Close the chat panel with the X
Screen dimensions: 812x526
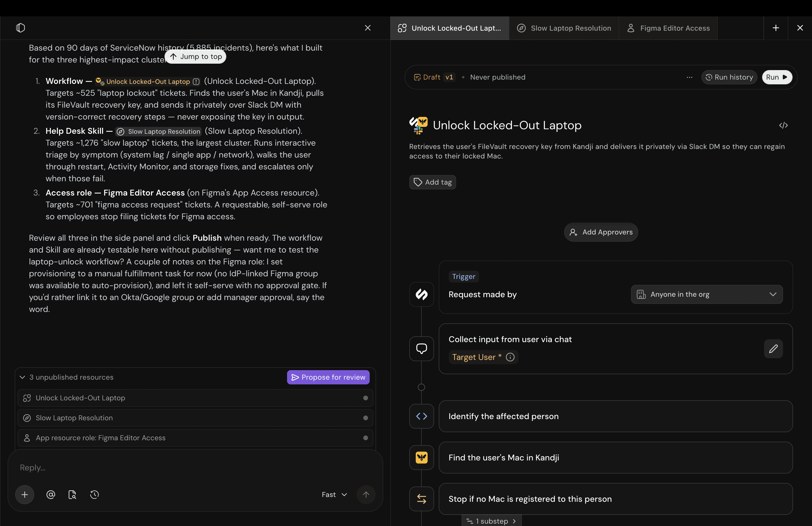[368, 28]
